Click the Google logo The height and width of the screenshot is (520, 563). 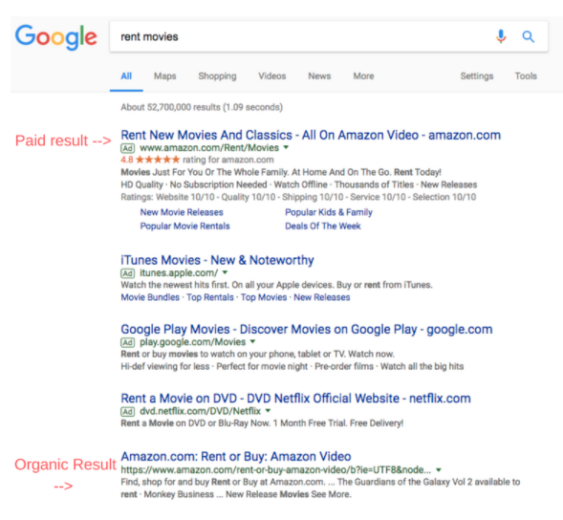(56, 37)
